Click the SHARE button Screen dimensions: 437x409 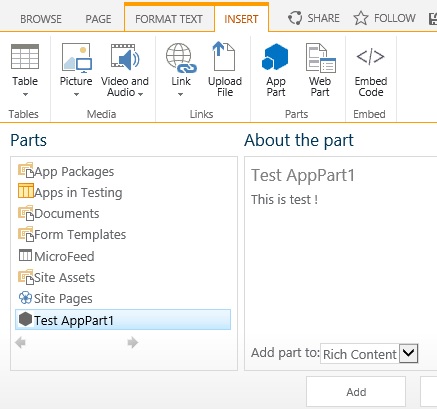tap(314, 18)
